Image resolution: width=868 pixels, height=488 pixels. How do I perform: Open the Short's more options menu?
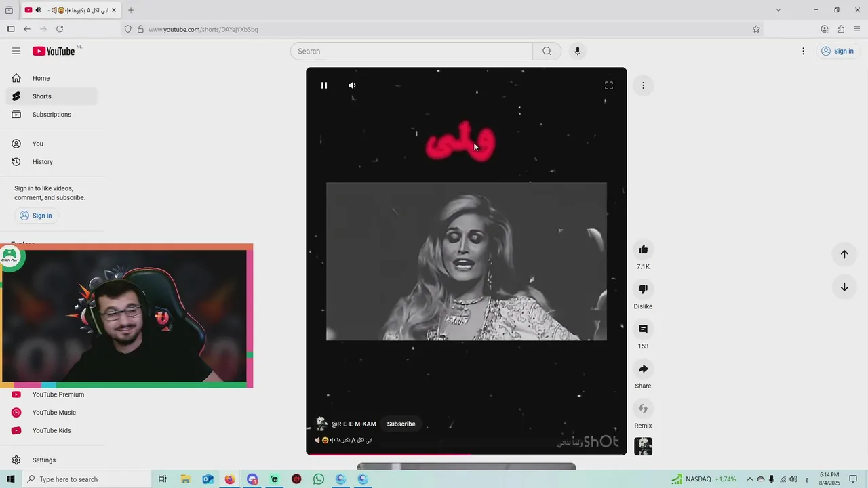pos(643,85)
